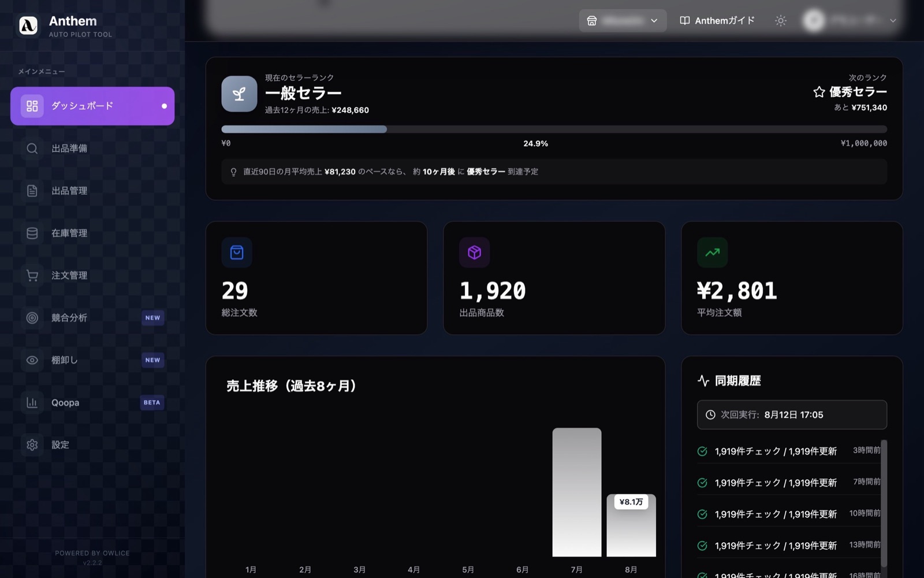The width and height of the screenshot is (924, 578).
Task: Click the shopping bag icon on 総注文数 card
Action: [x=237, y=253]
